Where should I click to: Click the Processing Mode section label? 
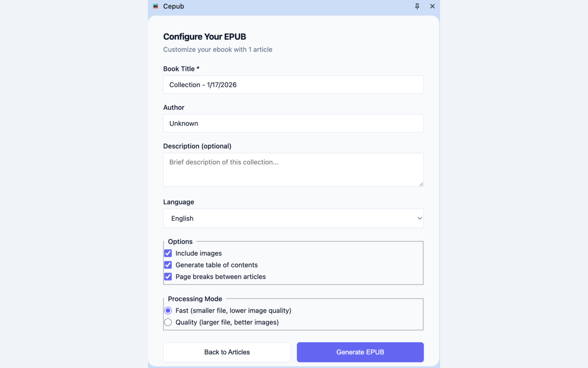click(x=194, y=299)
